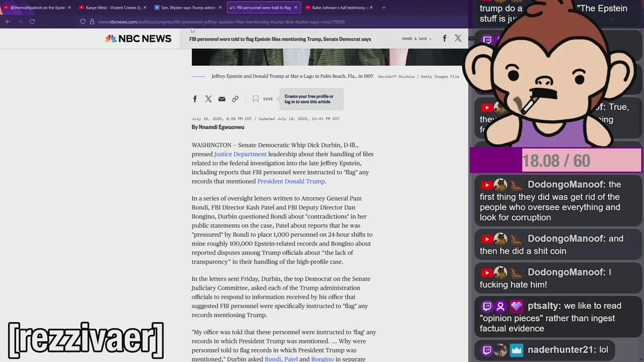Follow the Justice Department link
Screen dimensions: 644x362
coord(240,154)
